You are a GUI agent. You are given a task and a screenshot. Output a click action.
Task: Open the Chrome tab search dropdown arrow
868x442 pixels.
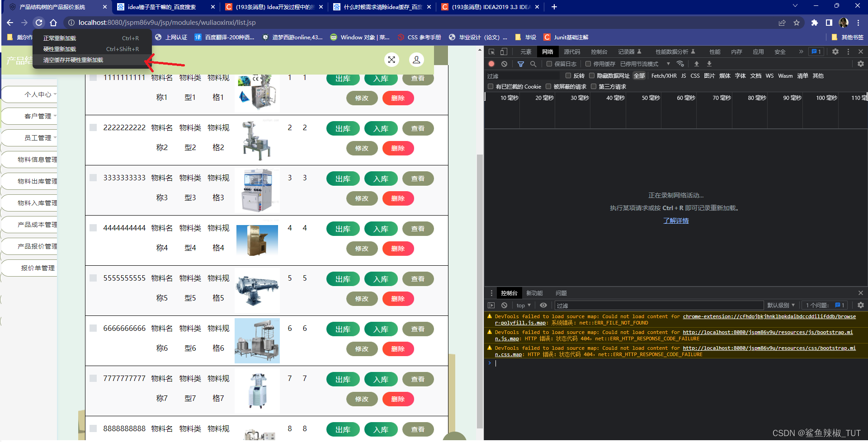point(795,6)
